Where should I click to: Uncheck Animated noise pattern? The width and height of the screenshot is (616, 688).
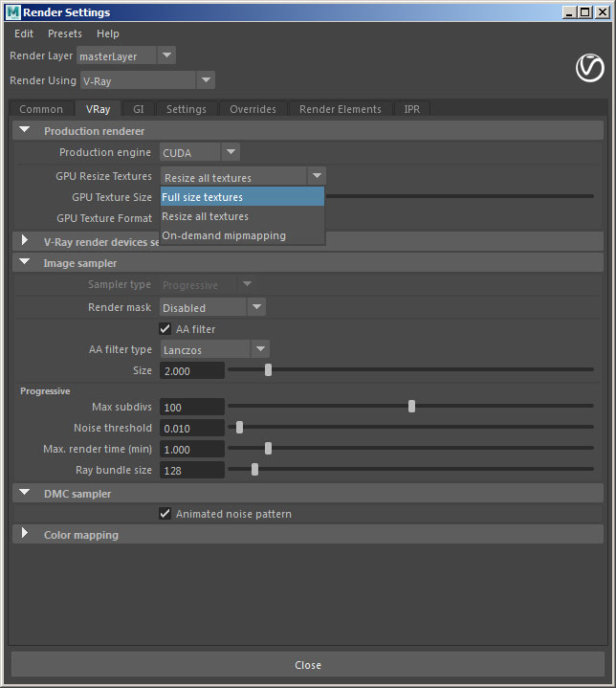tap(165, 513)
